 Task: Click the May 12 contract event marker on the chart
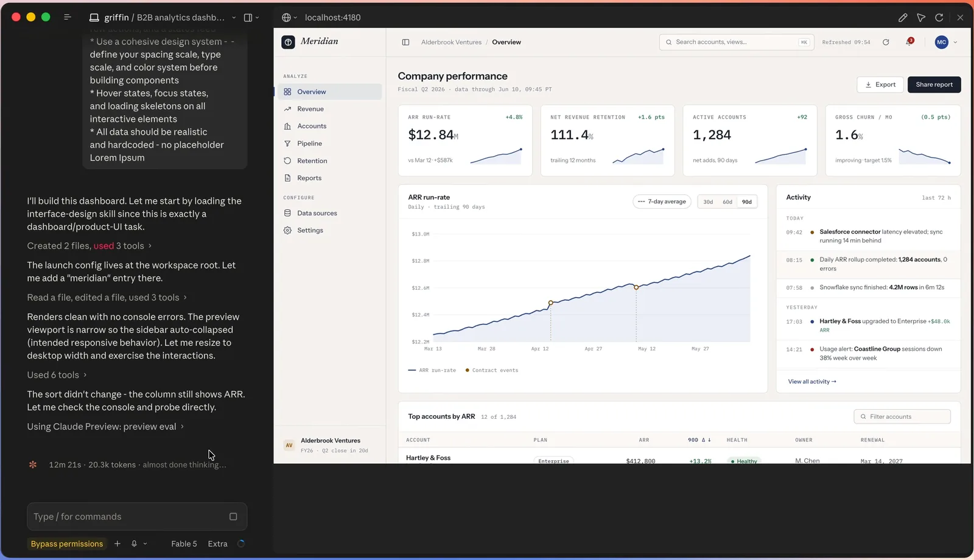click(x=636, y=287)
